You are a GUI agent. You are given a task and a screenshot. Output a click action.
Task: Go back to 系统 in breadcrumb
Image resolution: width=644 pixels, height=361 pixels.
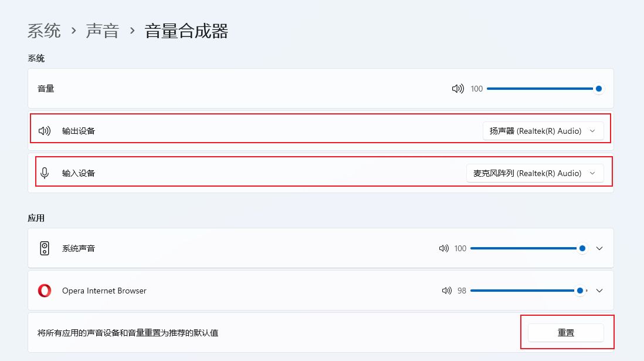click(x=44, y=31)
